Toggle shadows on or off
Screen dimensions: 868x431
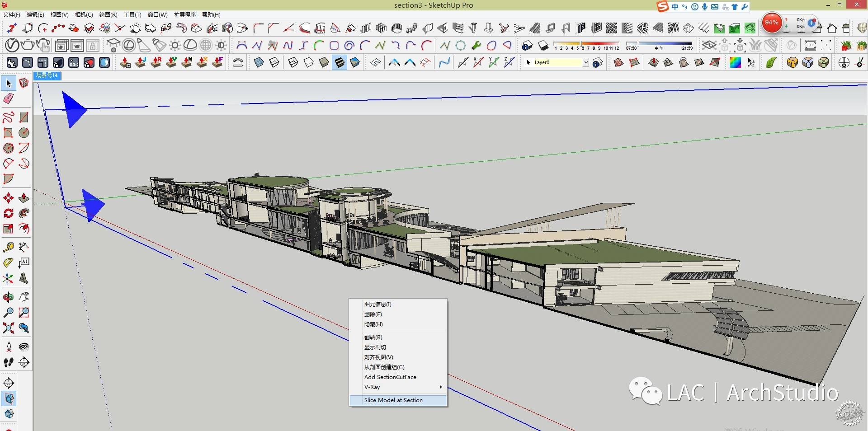tap(543, 46)
